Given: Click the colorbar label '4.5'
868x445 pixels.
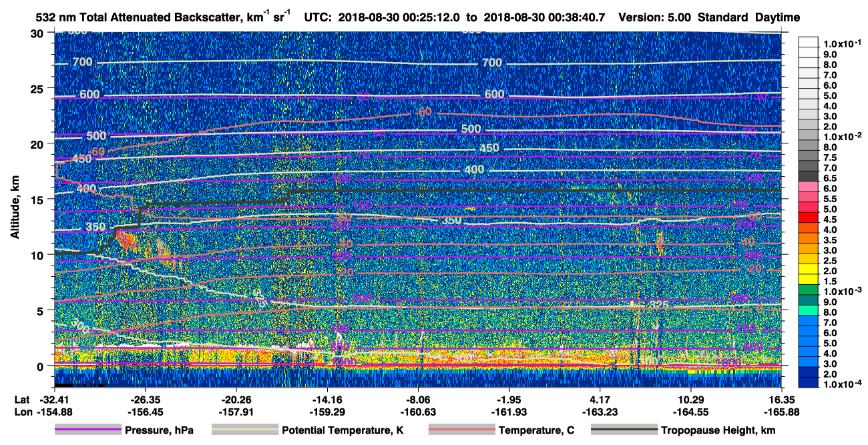Looking at the screenshot, I should point(830,219).
